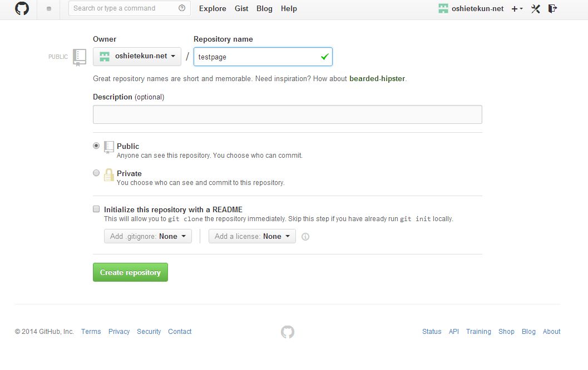
Task: Open the oshietekun-net profile in the header
Action: (x=471, y=9)
